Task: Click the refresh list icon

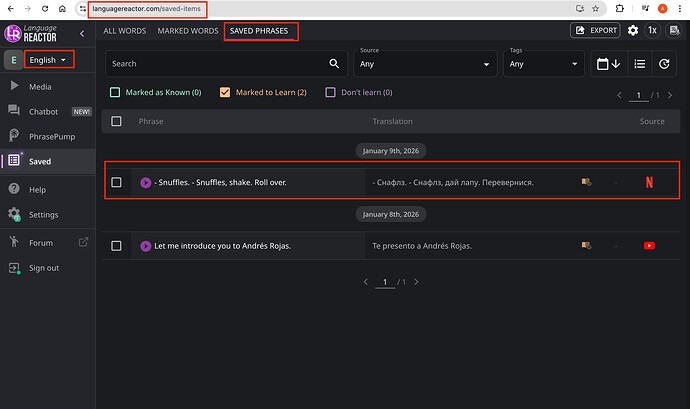Action: (x=665, y=64)
